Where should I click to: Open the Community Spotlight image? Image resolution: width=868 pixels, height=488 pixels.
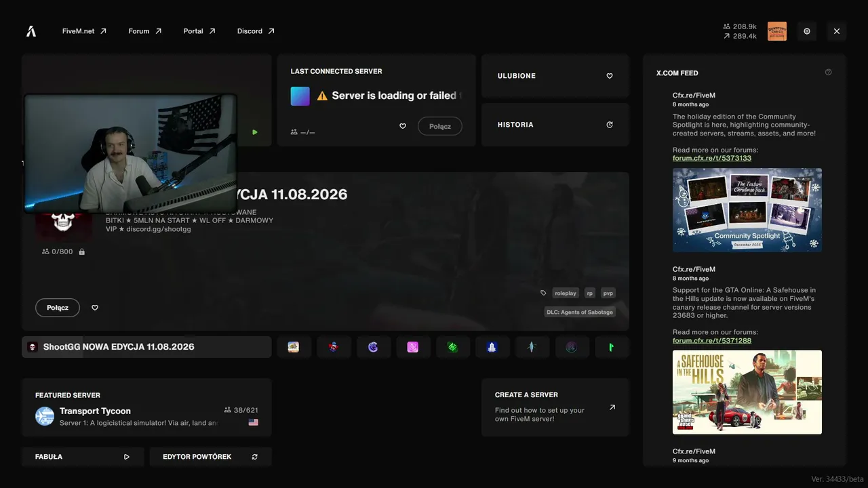[747, 210]
